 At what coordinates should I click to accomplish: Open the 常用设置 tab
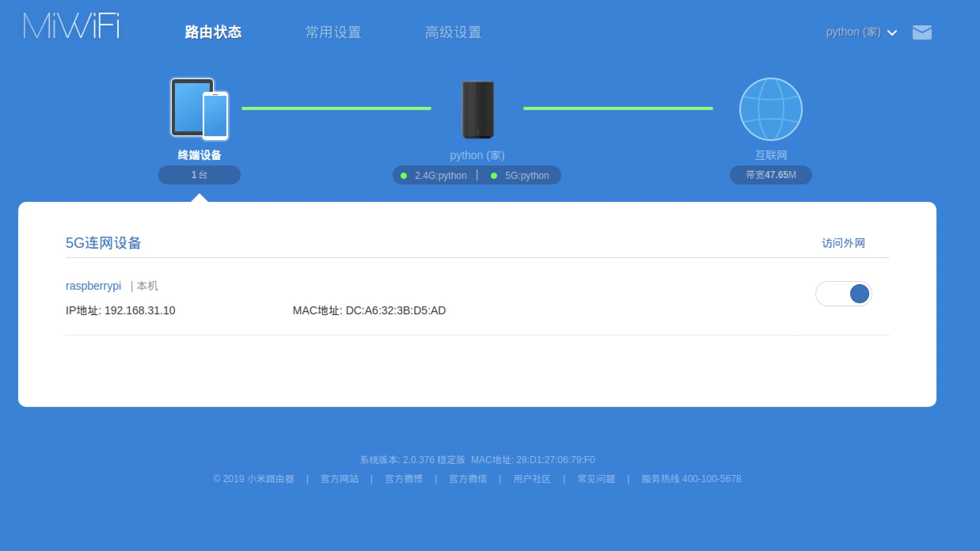point(333,32)
